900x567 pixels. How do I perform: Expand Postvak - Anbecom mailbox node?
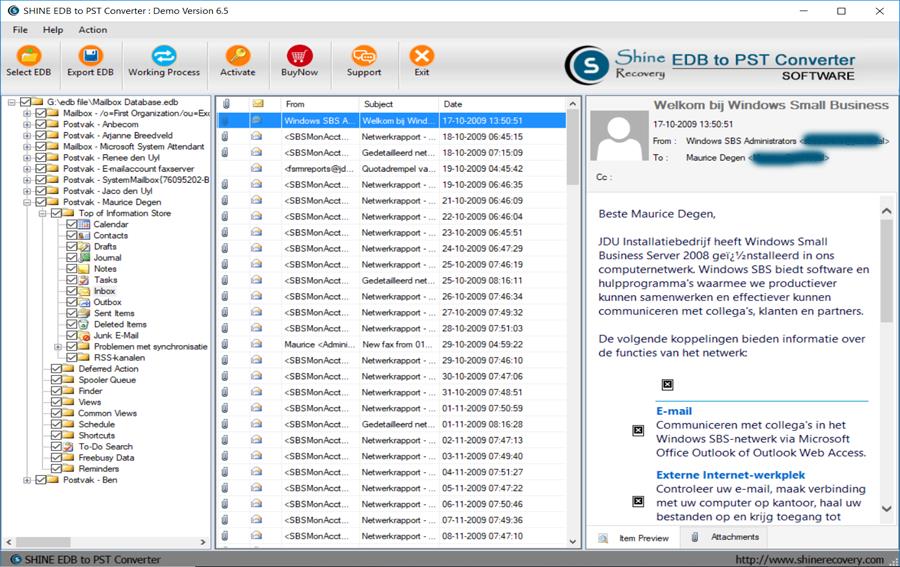[x=27, y=125]
